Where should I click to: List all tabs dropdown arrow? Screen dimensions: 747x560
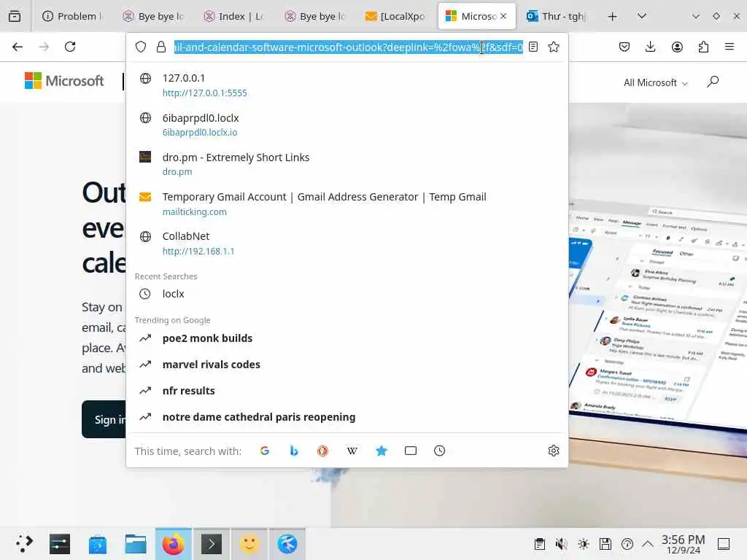[x=642, y=16]
